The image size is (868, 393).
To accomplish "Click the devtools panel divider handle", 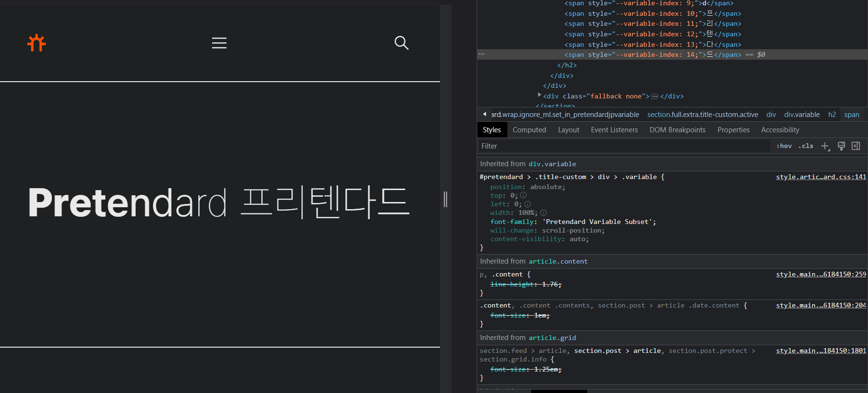I will coord(445,199).
